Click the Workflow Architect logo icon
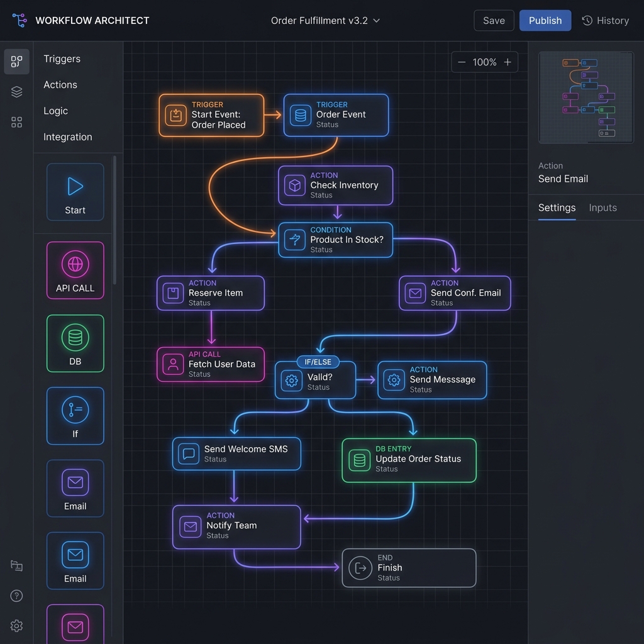This screenshot has width=644, height=644. (x=19, y=20)
